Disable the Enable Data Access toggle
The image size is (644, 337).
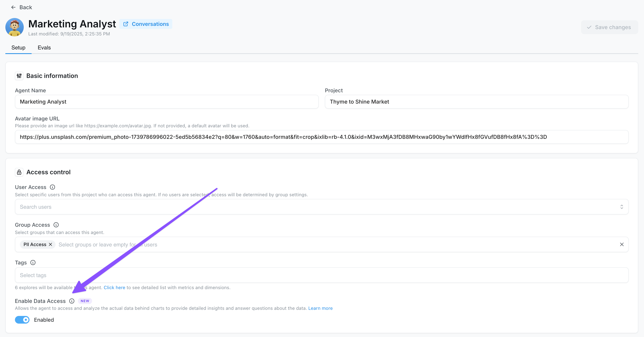pyautogui.click(x=22, y=320)
